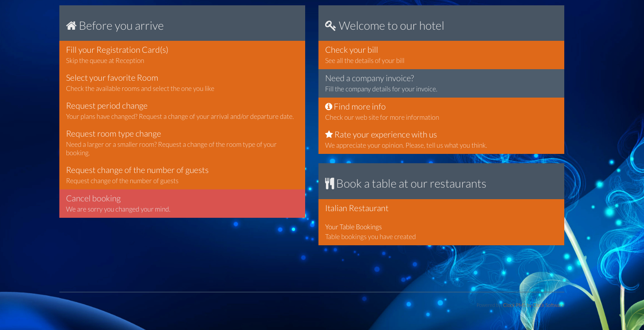This screenshot has height=330, width=644.
Task: Select Italian Restaurant to book a table
Action: point(441,208)
